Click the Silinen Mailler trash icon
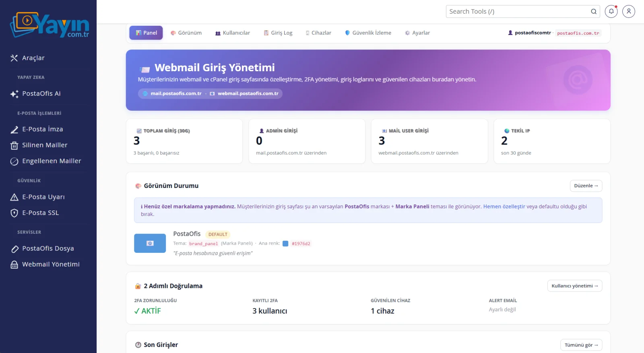Image resolution: width=644 pixels, height=353 pixels. click(x=14, y=145)
